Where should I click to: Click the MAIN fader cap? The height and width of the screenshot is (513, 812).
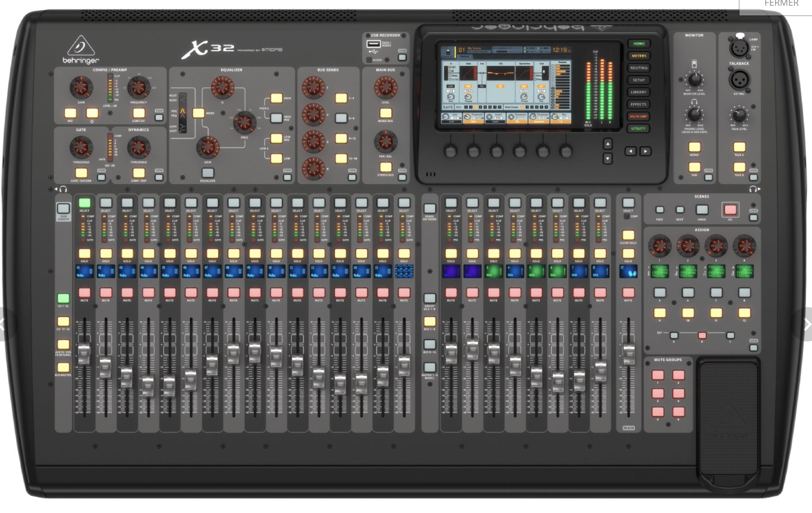[x=628, y=354]
